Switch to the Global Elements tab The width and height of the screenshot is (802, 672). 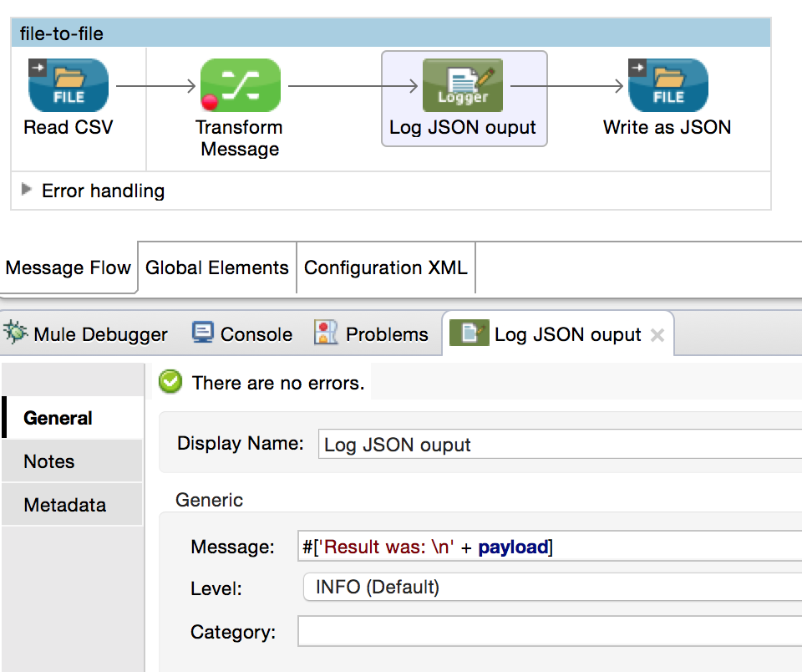click(x=216, y=268)
